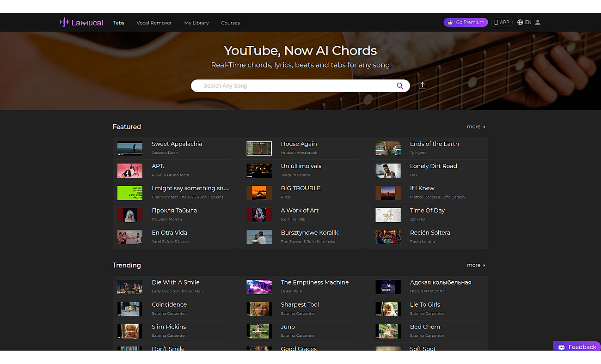Click the Linkin Park artist name
Viewport: 601px width, 364px height.
click(x=292, y=291)
